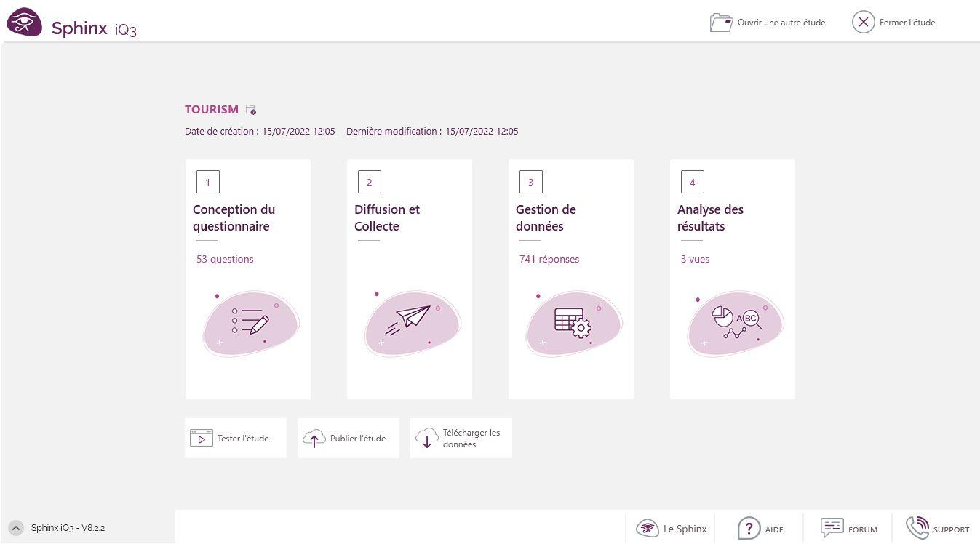Click the Le Sphinx eye icon
Image resolution: width=980 pixels, height=544 pixels.
pos(648,529)
